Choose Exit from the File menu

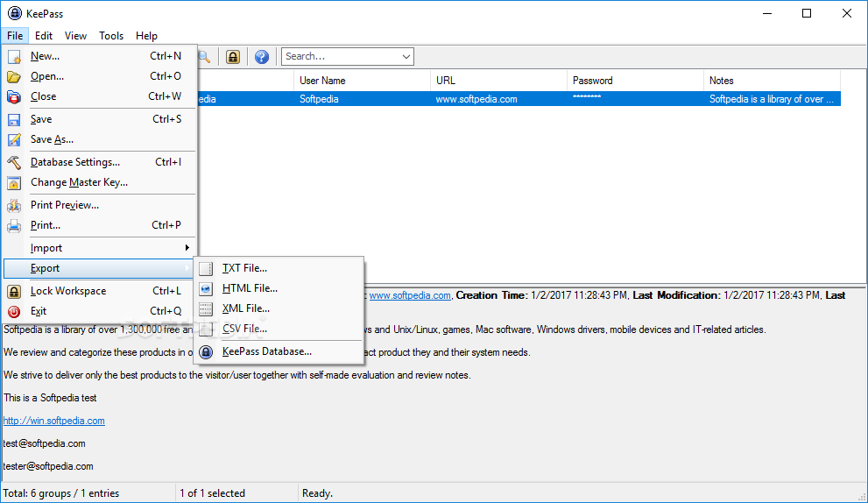tap(100, 311)
